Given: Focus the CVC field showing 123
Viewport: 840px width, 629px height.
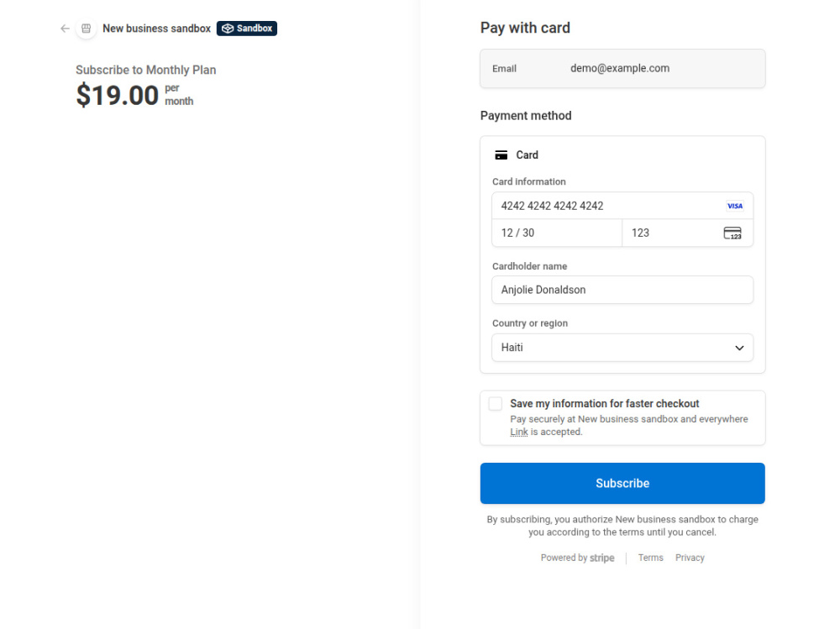Looking at the screenshot, I should pyautogui.click(x=687, y=233).
